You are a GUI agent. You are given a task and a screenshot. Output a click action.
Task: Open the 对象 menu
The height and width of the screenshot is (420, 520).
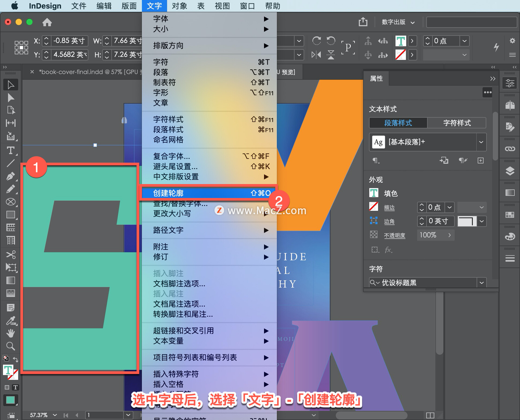click(x=179, y=6)
